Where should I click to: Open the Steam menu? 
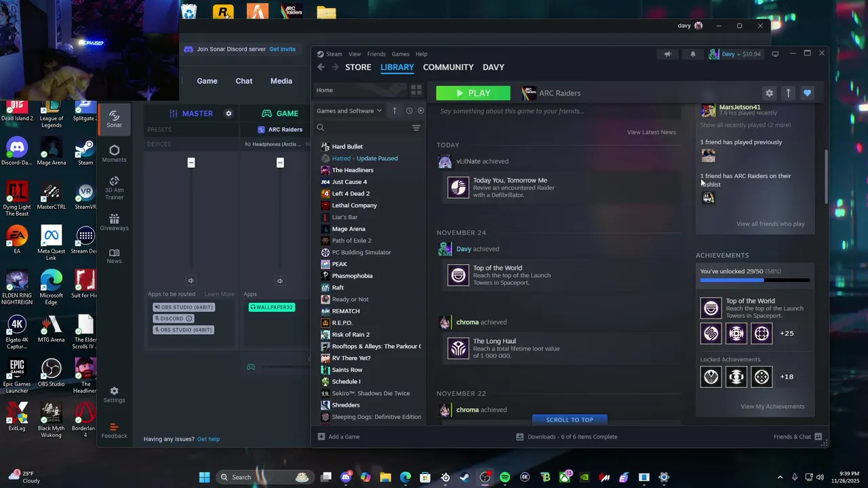tap(330, 54)
